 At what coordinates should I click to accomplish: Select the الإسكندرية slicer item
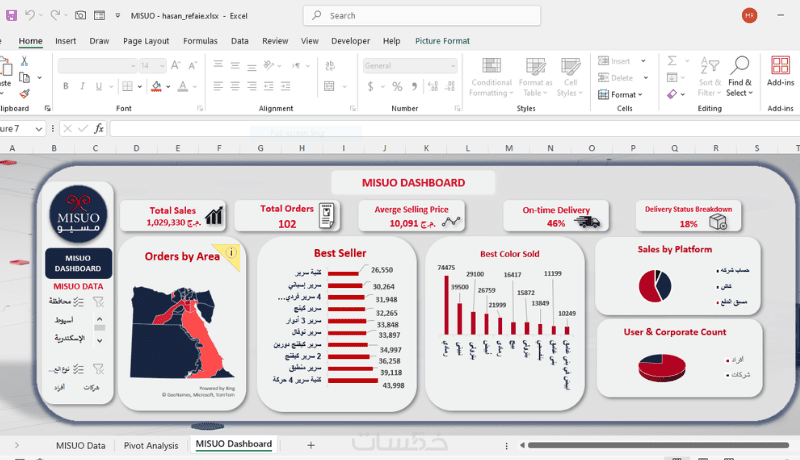point(69,338)
